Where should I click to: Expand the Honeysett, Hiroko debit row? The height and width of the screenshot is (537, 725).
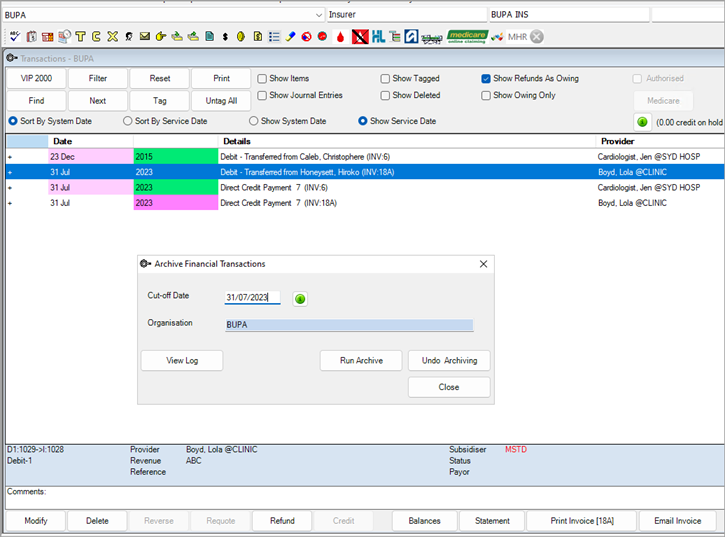(x=11, y=172)
